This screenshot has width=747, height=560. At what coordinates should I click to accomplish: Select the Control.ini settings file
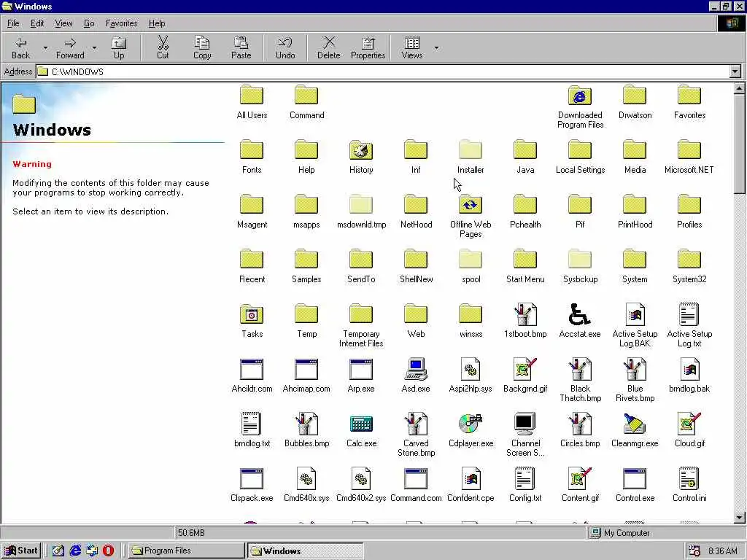pos(689,478)
